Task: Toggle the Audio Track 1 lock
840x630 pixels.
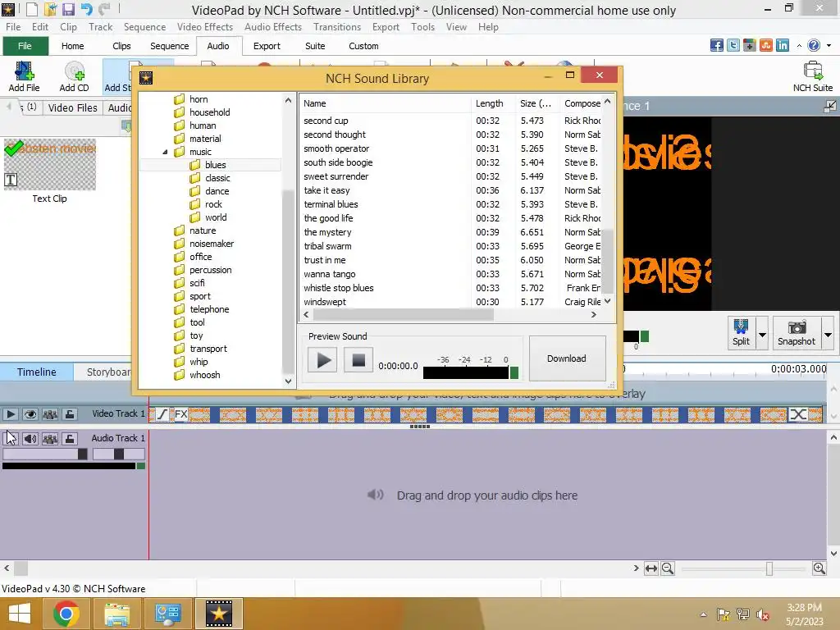Action: [70, 439]
